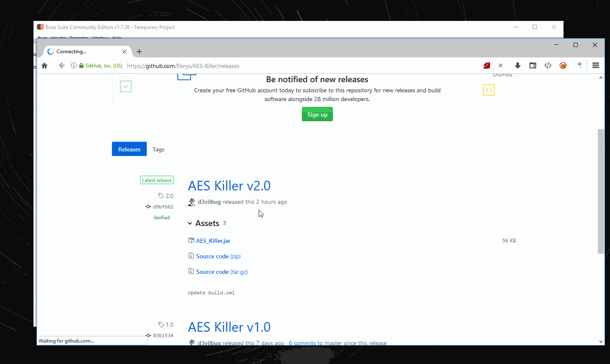Open the Intruder menu in Burp Suite
Viewport: 610px width, 364px height.
coord(58,38)
